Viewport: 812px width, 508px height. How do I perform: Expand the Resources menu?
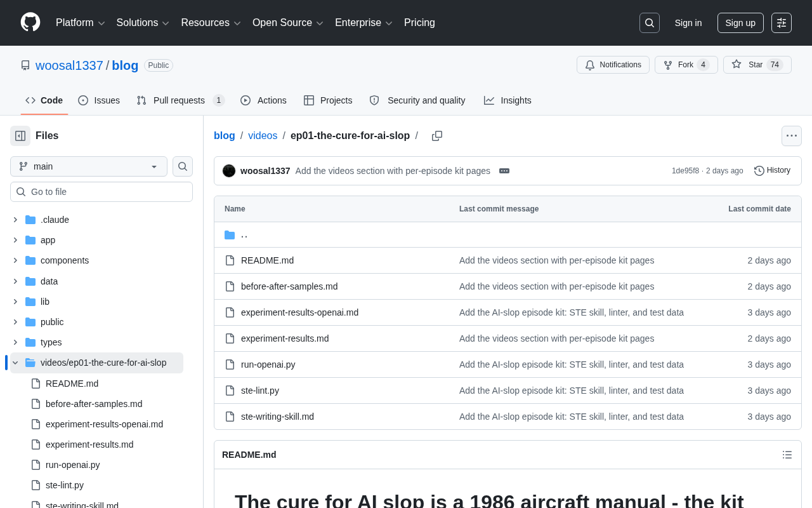click(x=211, y=23)
